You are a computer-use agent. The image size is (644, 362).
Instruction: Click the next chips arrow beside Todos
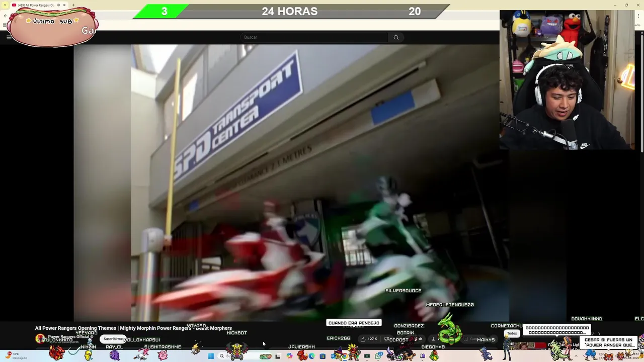tap(599, 333)
